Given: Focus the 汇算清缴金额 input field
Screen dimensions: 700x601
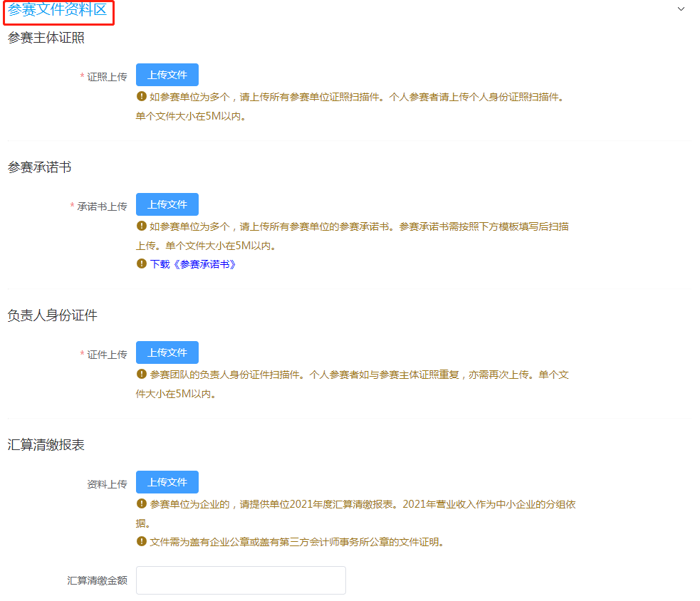Looking at the screenshot, I should (241, 580).
